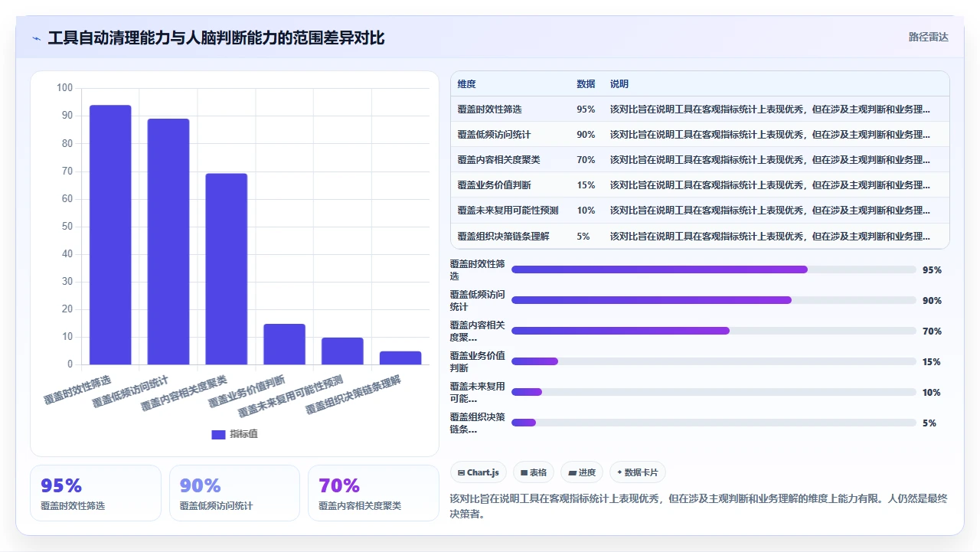
Task: Select the 表格 tag chip
Action: [534, 472]
